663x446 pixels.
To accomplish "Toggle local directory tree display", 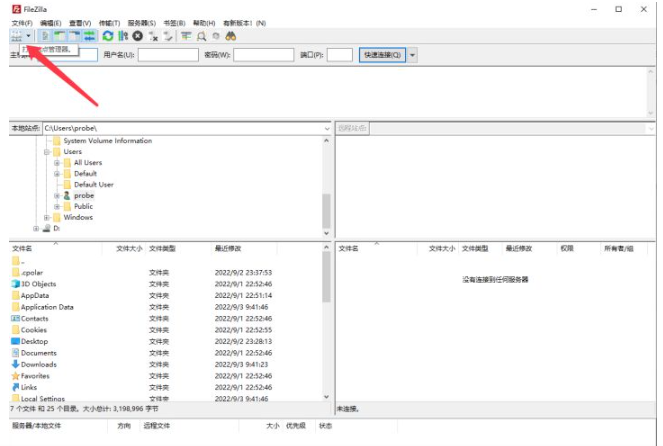I will pyautogui.click(x=60, y=36).
